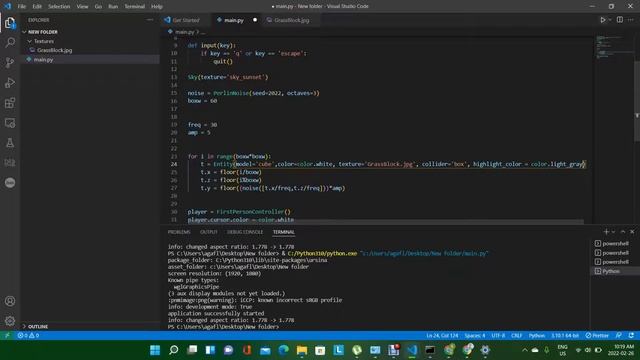The width and height of the screenshot is (640, 360).
Task: Select the TERMINAL panel tab
Action: [x=284, y=232]
